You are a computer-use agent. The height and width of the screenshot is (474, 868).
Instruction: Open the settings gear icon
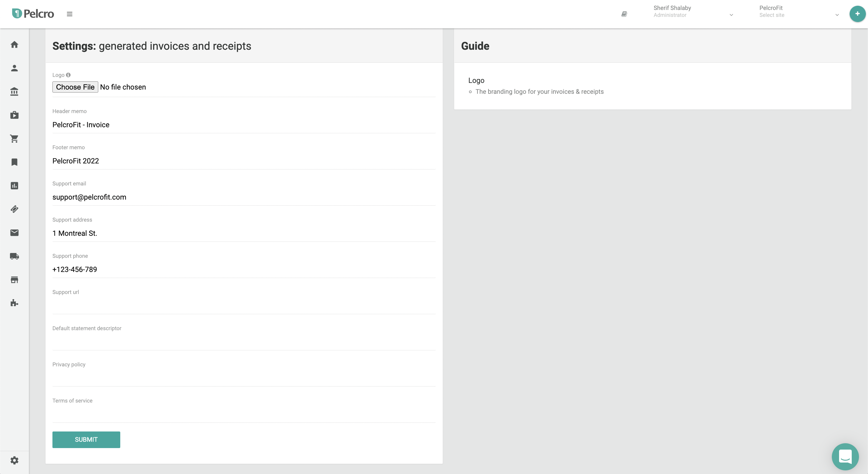pyautogui.click(x=14, y=460)
